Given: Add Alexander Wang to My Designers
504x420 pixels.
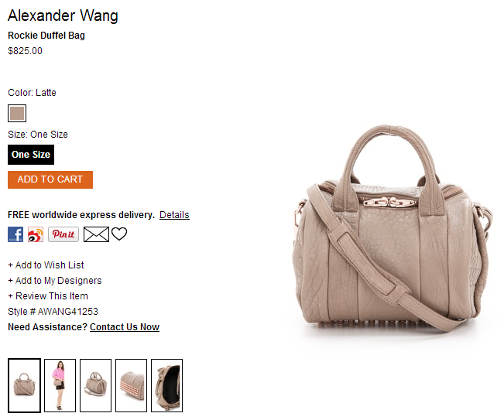Looking at the screenshot, I should (x=55, y=281).
